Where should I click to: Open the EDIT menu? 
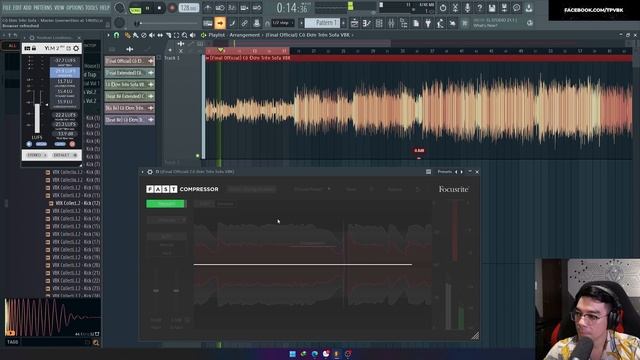[17, 8]
